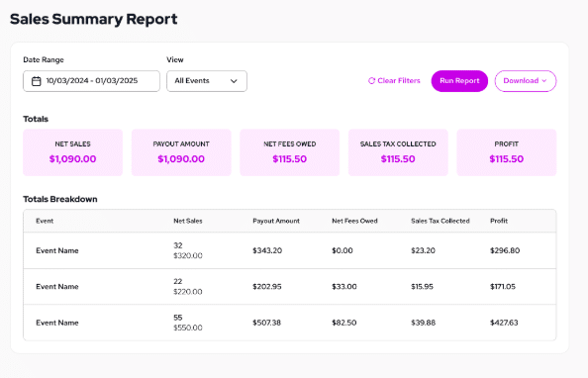This screenshot has height=378, width=588.
Task: Click the Sales Summary Report heading
Action: point(93,19)
